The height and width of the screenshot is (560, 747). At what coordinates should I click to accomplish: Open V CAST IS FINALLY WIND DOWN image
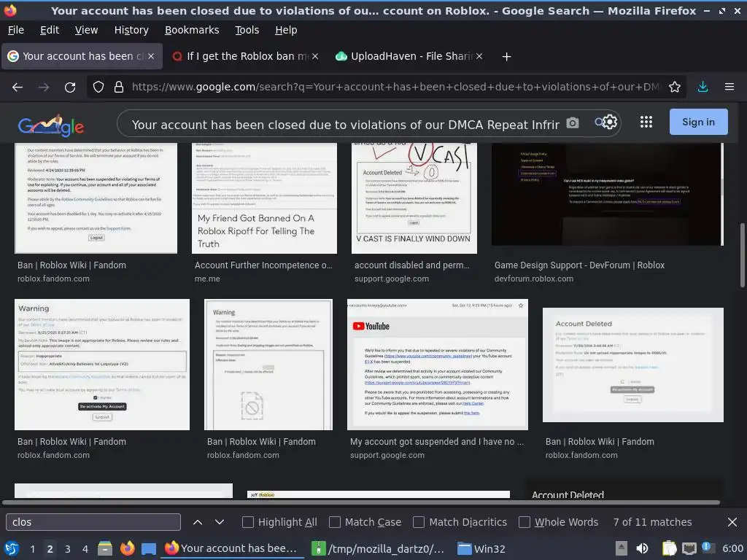tap(414, 198)
